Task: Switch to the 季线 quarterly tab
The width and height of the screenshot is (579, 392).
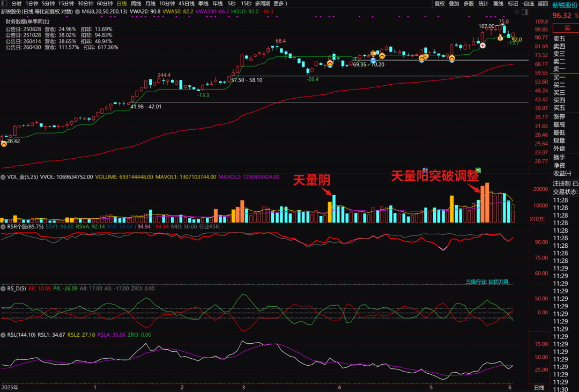Action: [204, 3]
